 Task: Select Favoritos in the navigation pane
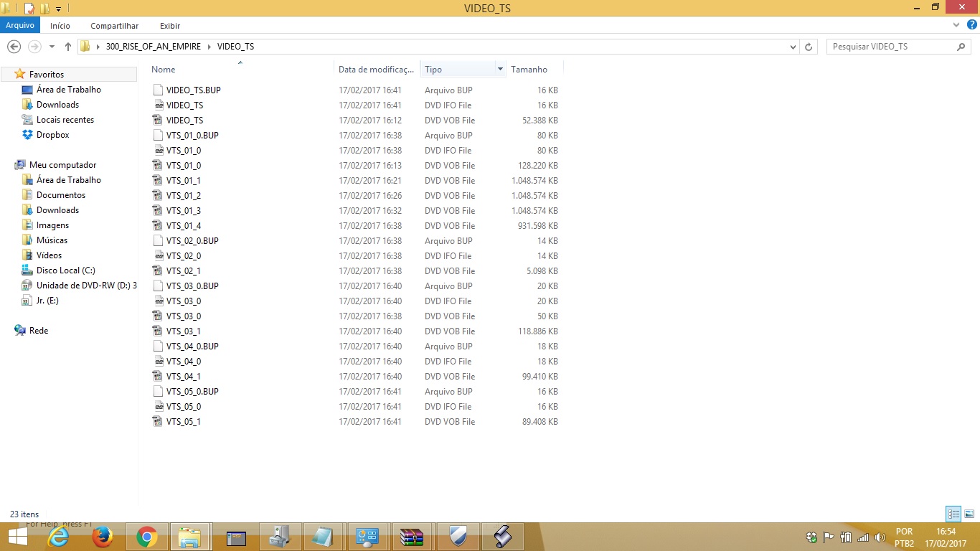[x=47, y=75]
